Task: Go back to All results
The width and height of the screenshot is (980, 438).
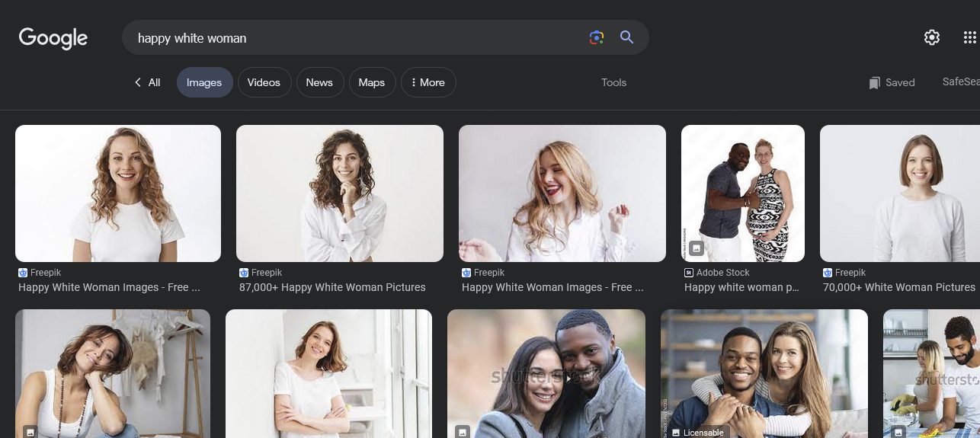Action: tap(147, 82)
